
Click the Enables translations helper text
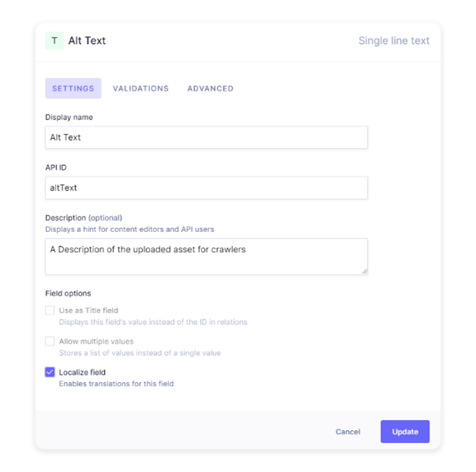pos(116,383)
